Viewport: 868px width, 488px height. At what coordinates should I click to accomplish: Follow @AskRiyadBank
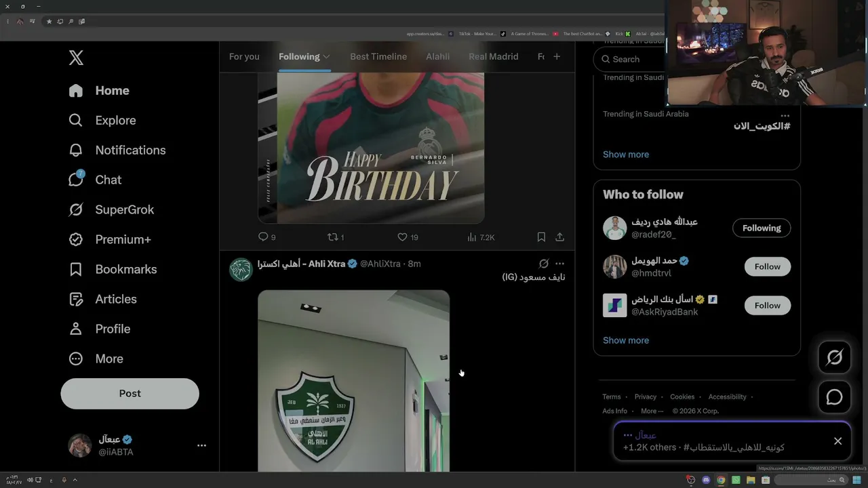(767, 305)
